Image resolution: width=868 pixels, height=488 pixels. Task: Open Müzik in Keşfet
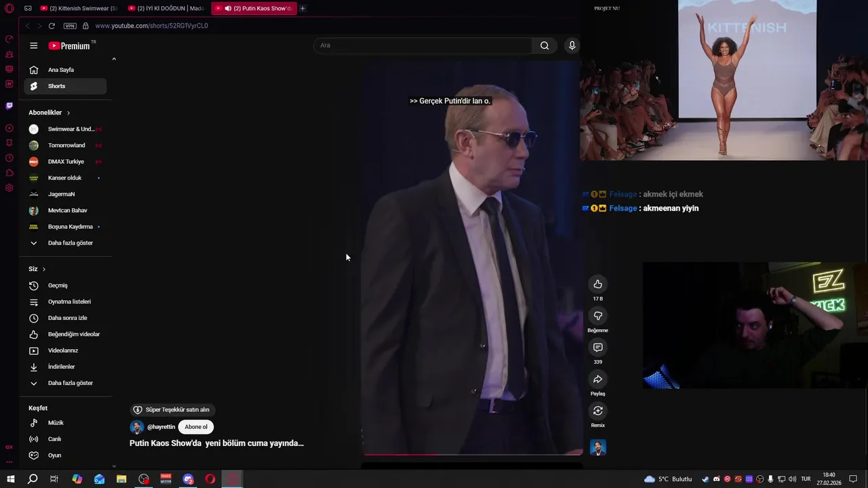tap(65, 423)
